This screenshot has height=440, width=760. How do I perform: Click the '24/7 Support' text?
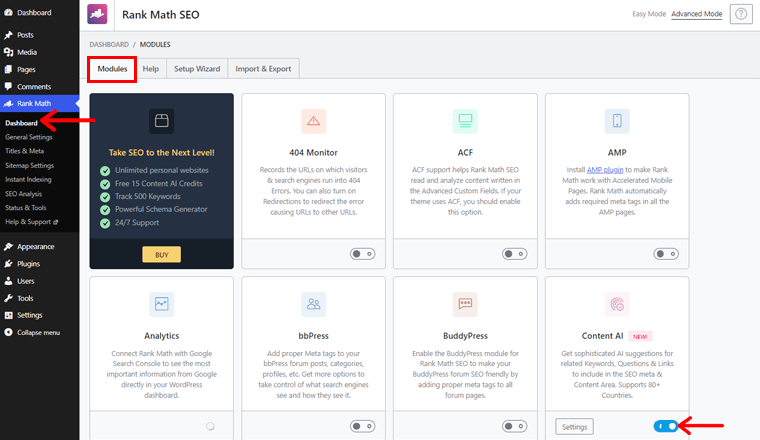click(137, 223)
